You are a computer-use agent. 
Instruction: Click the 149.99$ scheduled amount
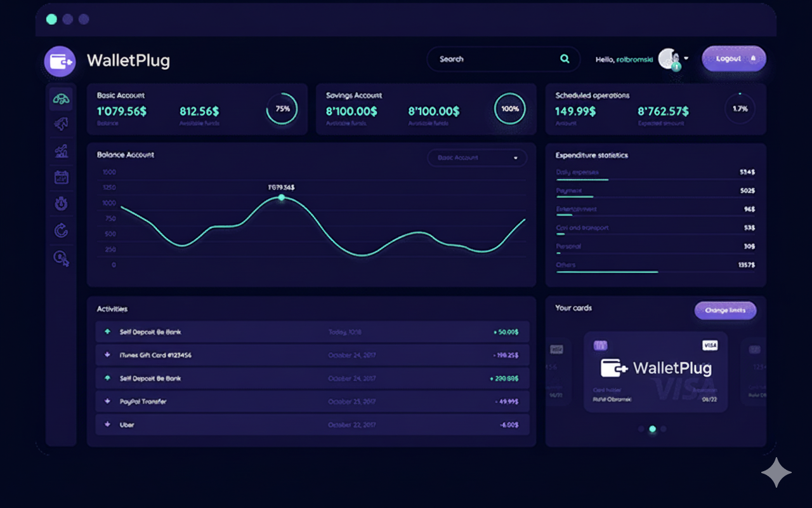(x=575, y=111)
